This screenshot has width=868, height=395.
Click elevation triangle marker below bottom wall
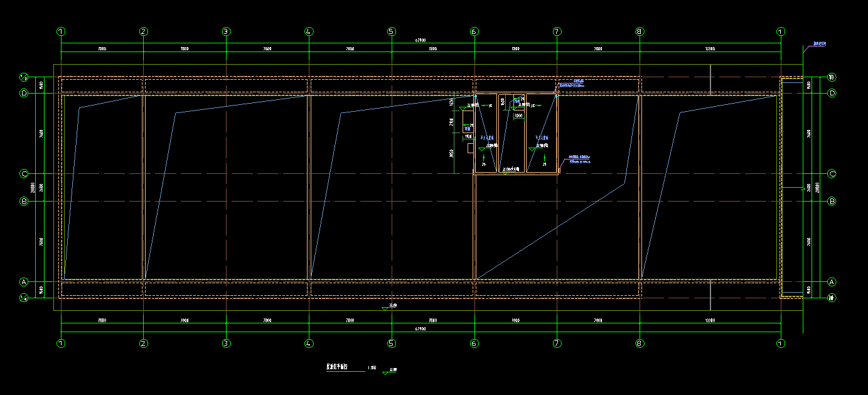coord(386,308)
